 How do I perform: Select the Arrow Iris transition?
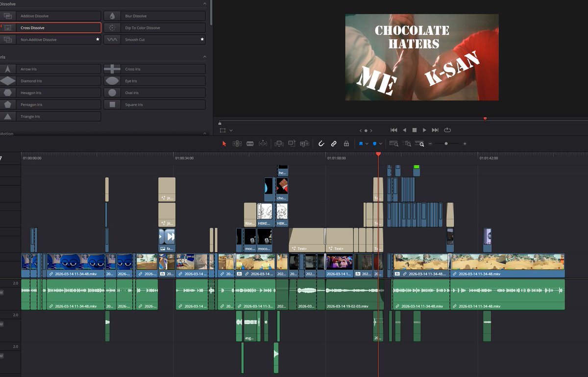(50, 69)
